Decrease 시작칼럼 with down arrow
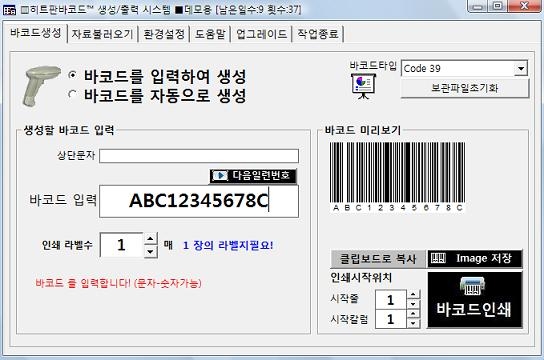Viewport: 544px width, 360px height. (413, 323)
